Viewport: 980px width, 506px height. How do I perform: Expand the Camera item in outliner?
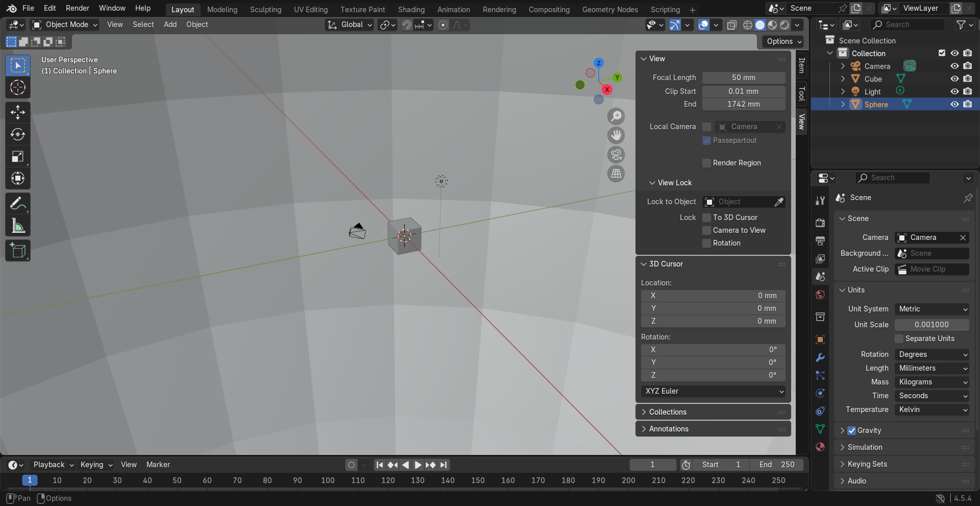[843, 66]
